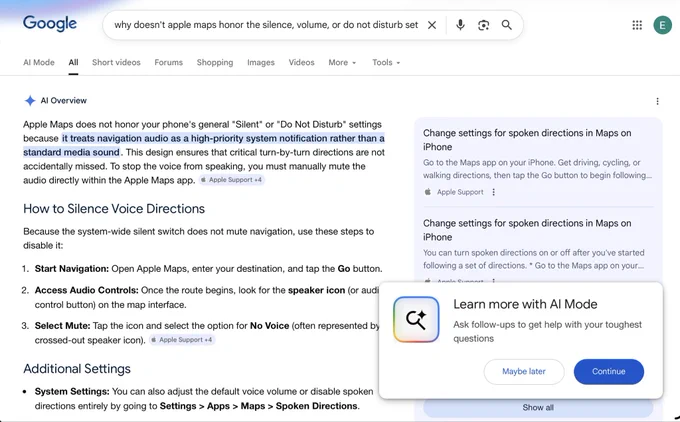Select the All results tab

[x=73, y=62]
